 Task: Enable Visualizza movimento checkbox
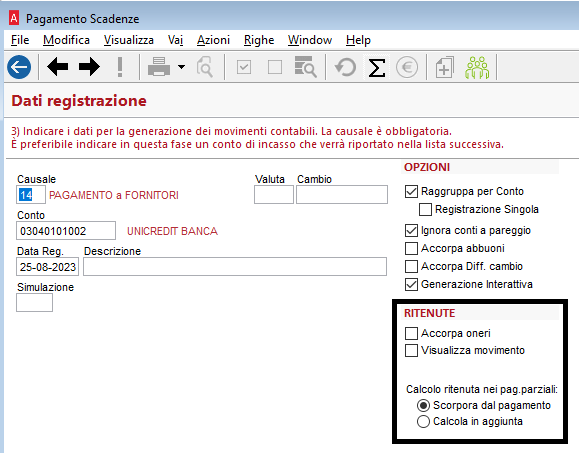click(411, 350)
